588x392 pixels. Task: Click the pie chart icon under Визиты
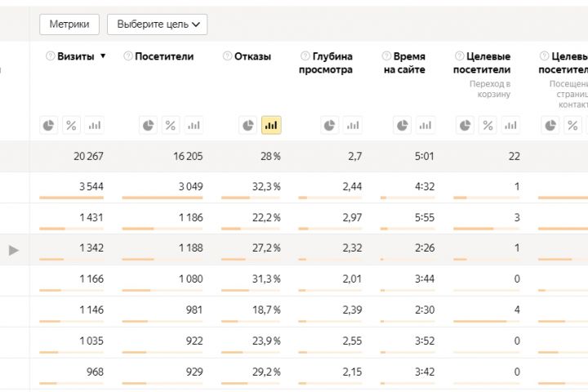pos(49,125)
